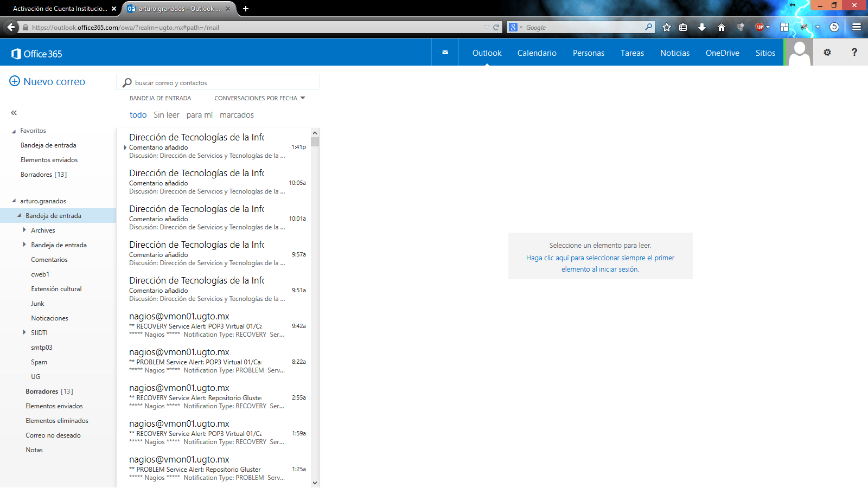Switch to the Calendario tab

click(x=537, y=53)
